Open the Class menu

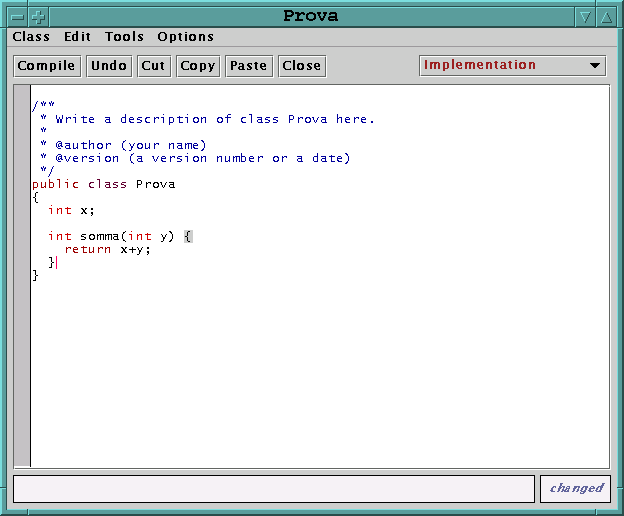coord(31,37)
